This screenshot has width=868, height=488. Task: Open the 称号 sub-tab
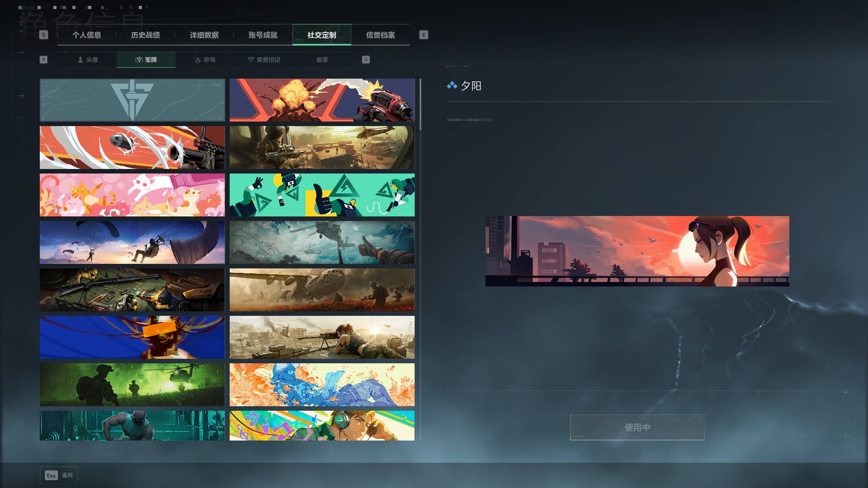click(205, 60)
